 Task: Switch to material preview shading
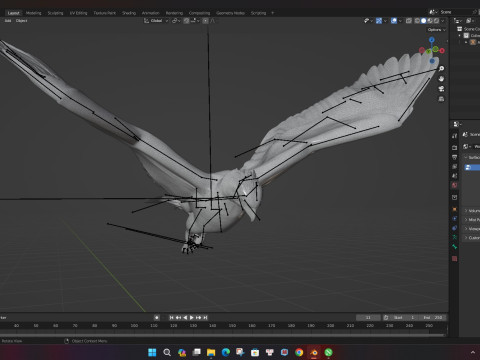pyautogui.click(x=430, y=21)
